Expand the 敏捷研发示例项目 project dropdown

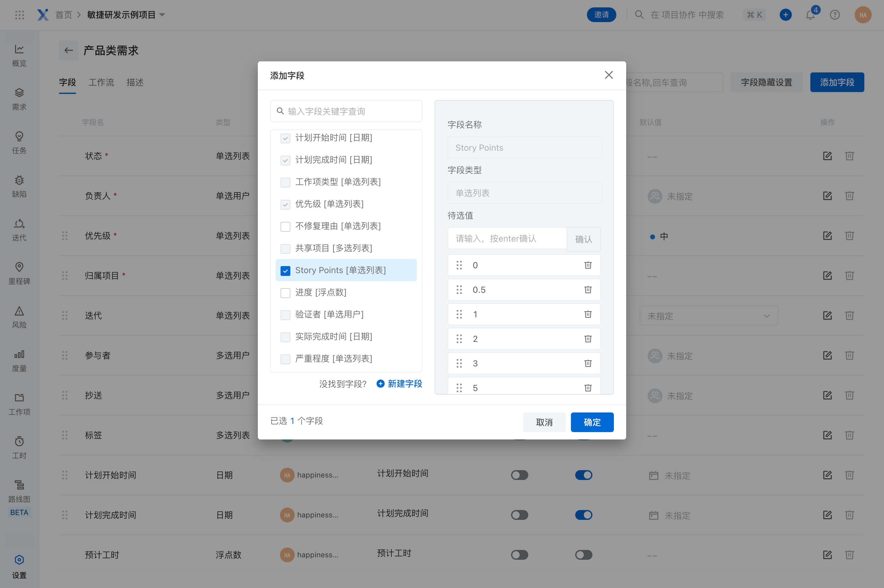(x=162, y=15)
